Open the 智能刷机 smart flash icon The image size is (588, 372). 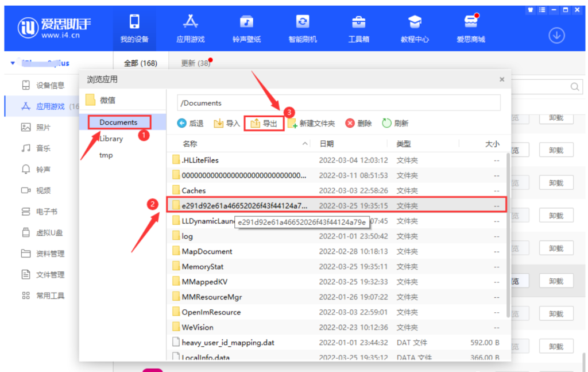[x=303, y=22]
